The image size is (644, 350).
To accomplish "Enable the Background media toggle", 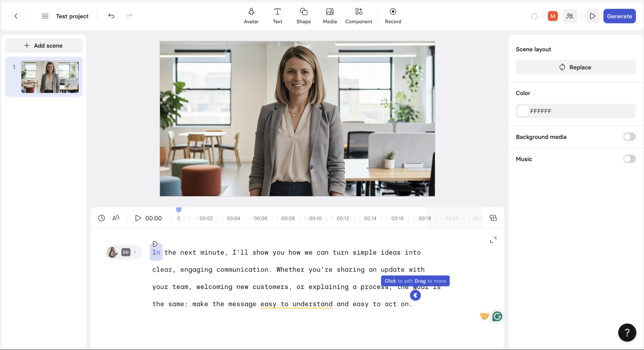I will tap(629, 137).
